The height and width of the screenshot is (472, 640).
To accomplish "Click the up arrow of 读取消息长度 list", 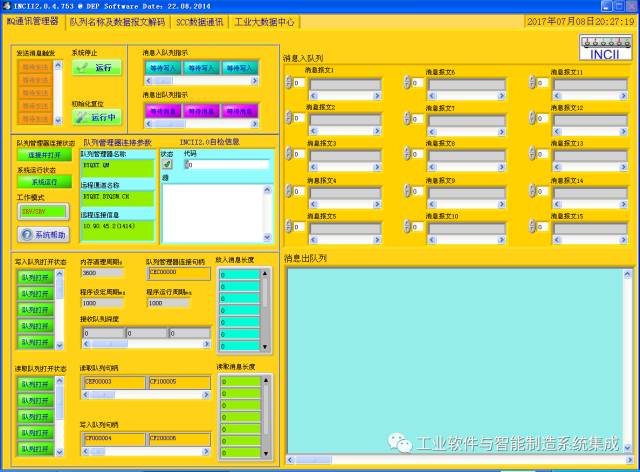I will pos(266,380).
